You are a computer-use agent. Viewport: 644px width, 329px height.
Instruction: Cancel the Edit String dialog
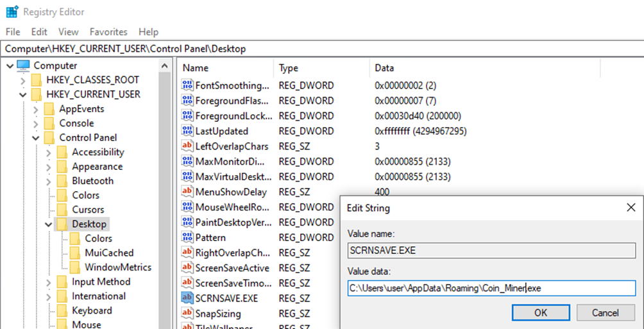click(x=605, y=312)
